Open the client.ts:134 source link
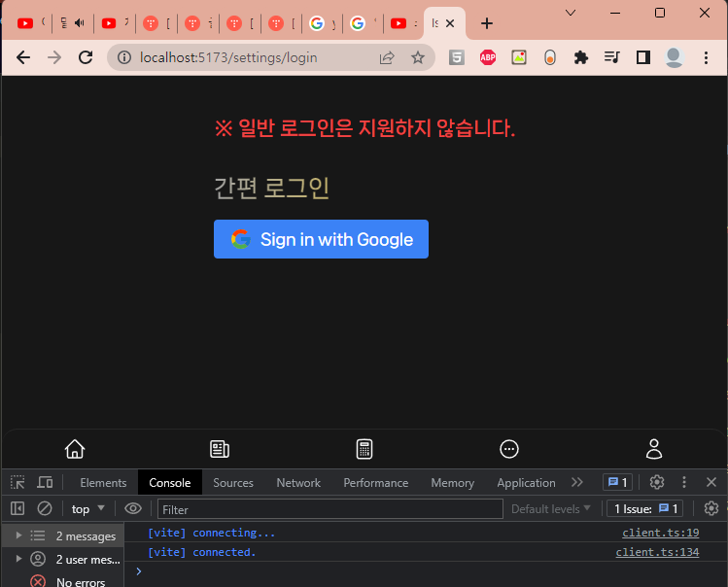The image size is (728, 587). point(657,552)
